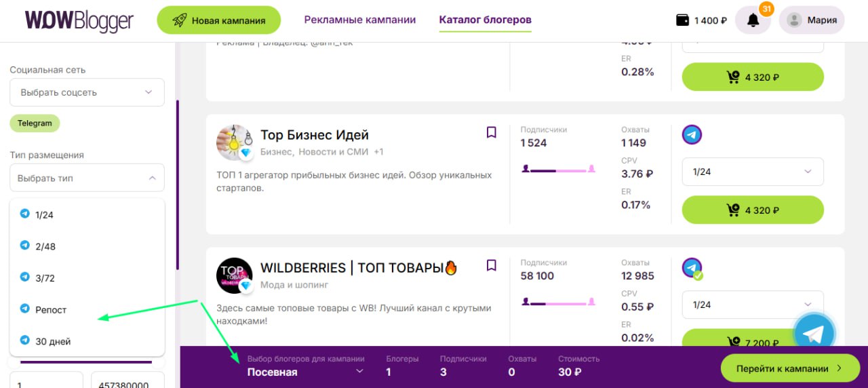Screen dimensions: 868x388
Task: Switch to the Рекламные кампании tab
Action: click(x=359, y=20)
